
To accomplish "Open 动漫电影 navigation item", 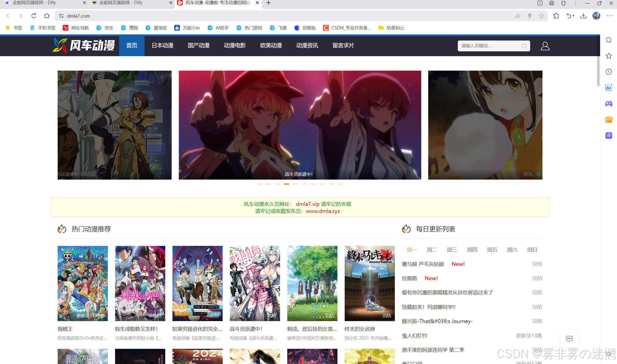I will [235, 46].
